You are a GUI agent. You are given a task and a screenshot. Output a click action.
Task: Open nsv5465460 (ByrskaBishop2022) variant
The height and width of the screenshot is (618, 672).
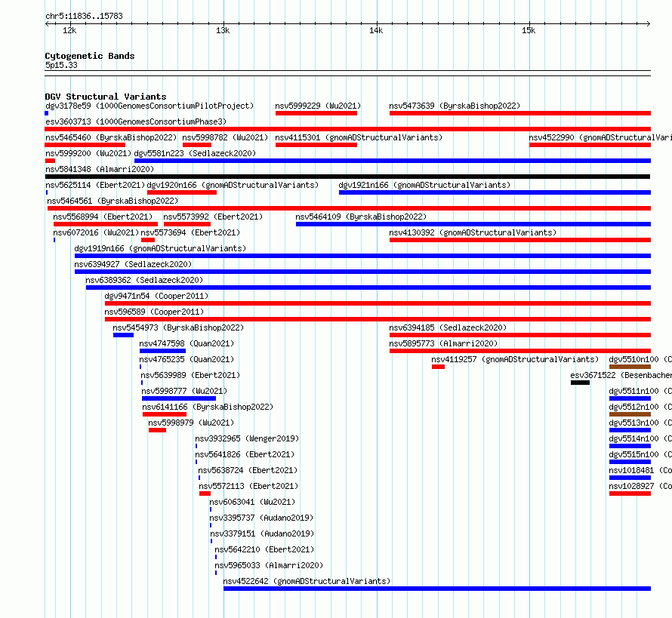(111, 137)
